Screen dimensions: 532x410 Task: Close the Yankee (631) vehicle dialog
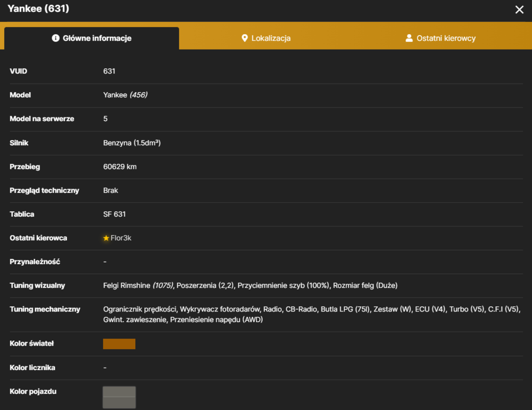tap(519, 10)
